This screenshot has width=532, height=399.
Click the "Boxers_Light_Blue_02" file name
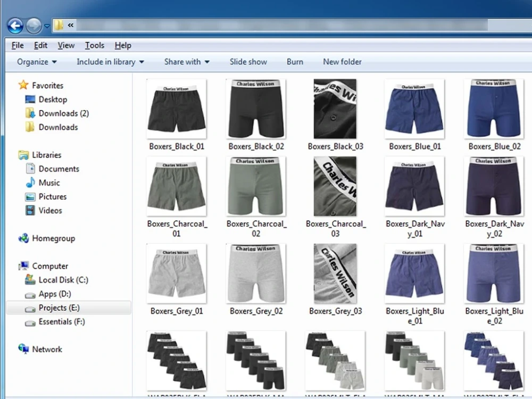[494, 316]
